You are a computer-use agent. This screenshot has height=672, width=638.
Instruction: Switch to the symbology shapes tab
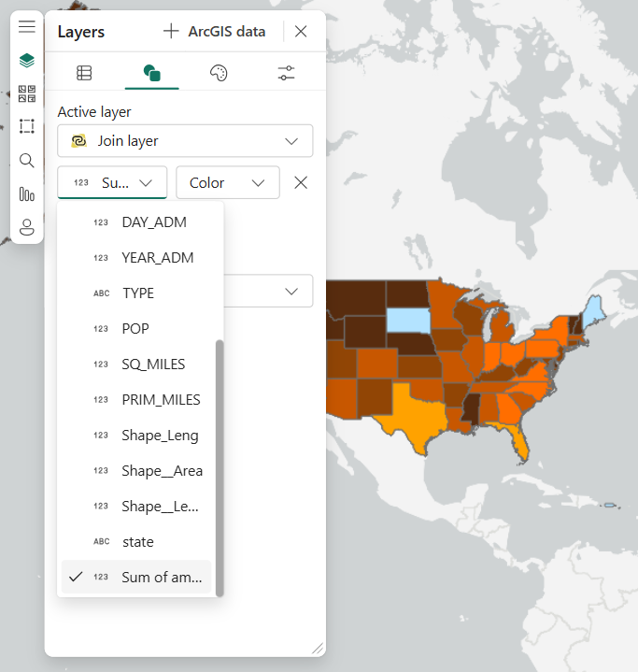click(x=151, y=73)
